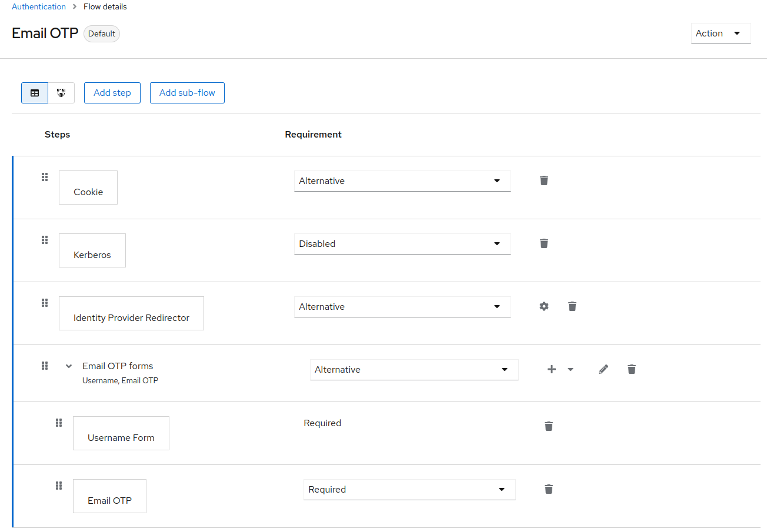Click the Email OTP forms label

point(118,366)
